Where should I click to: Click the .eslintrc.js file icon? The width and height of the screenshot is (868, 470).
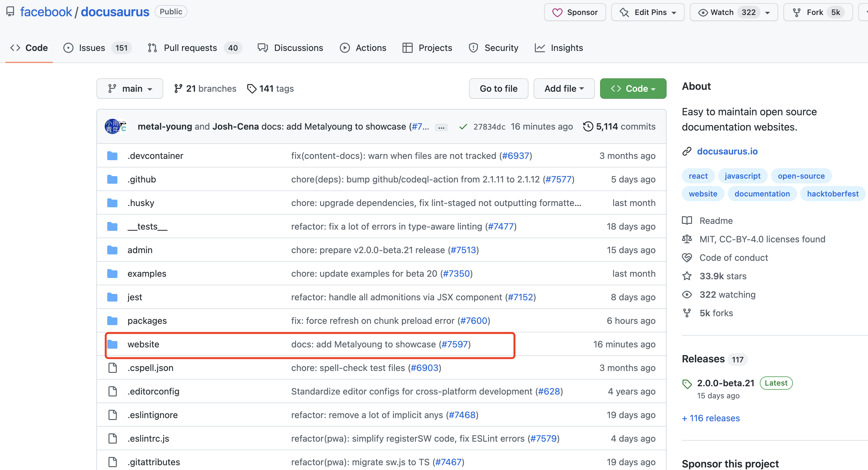[x=113, y=438]
